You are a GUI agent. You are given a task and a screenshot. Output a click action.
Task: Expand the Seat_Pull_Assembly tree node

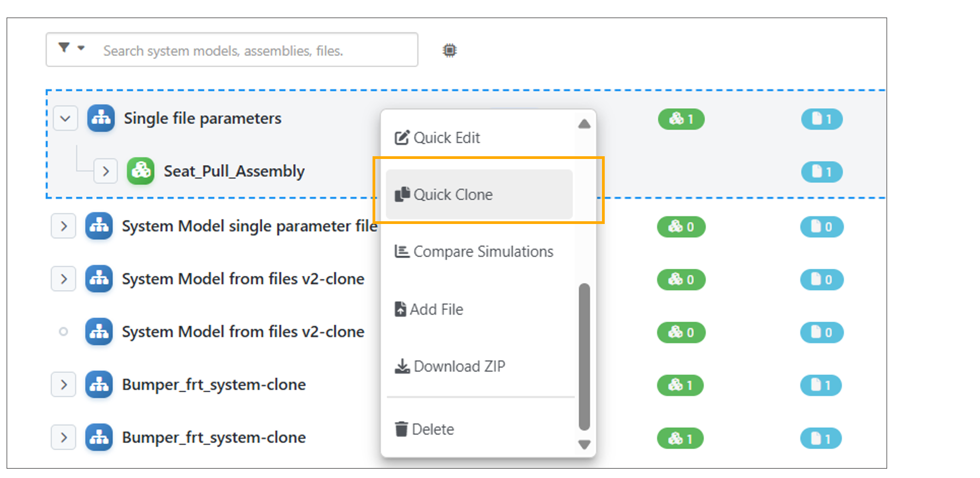[x=105, y=172]
